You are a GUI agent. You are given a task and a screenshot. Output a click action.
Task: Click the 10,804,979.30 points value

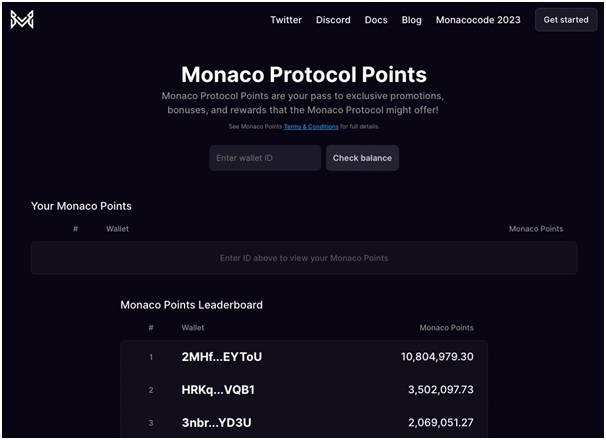pyautogui.click(x=437, y=356)
